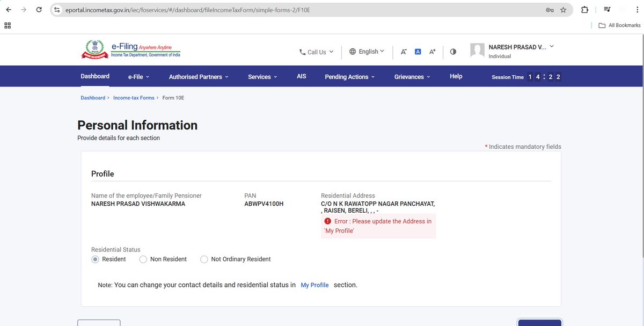Expand the Naresh Prasad account menu
This screenshot has height=326, width=644.
pos(521,47)
